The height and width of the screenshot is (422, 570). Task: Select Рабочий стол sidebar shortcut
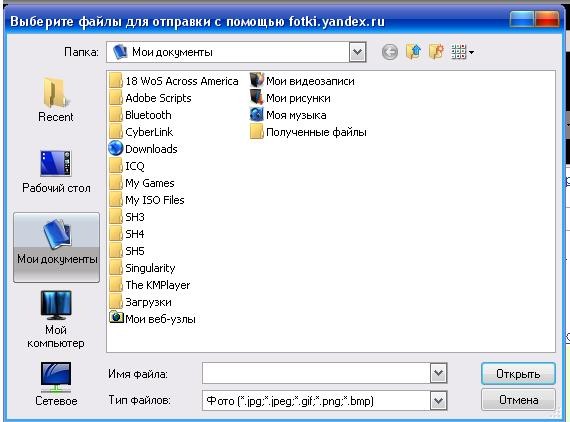coord(56,171)
